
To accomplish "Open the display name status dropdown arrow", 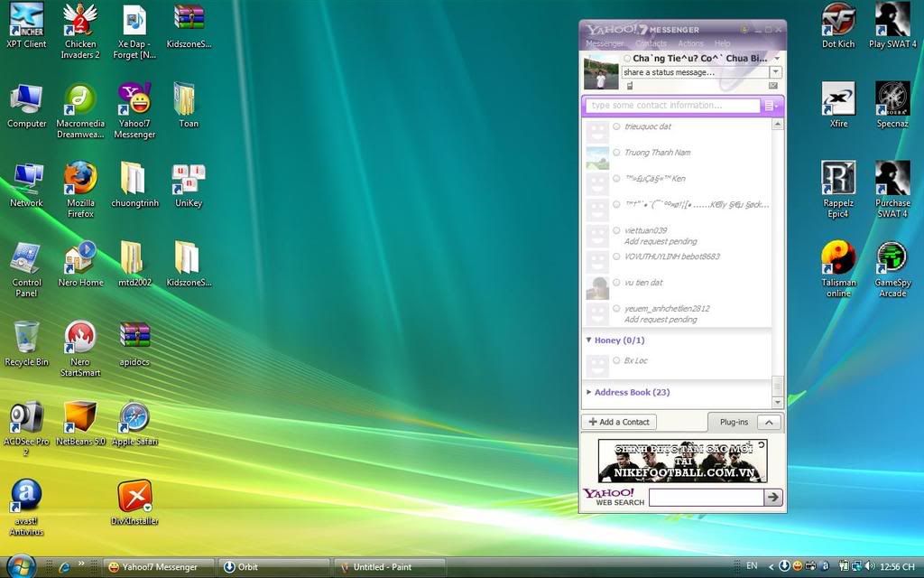I will [x=777, y=59].
